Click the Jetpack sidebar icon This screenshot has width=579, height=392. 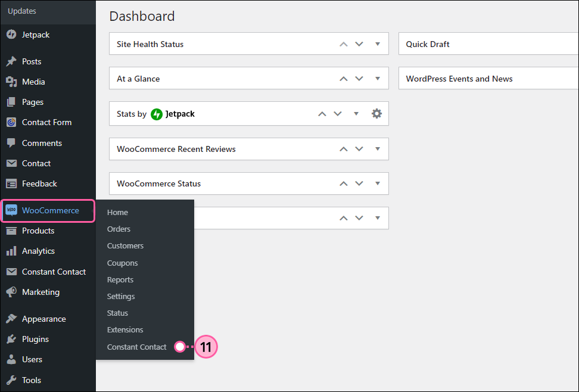coord(11,35)
